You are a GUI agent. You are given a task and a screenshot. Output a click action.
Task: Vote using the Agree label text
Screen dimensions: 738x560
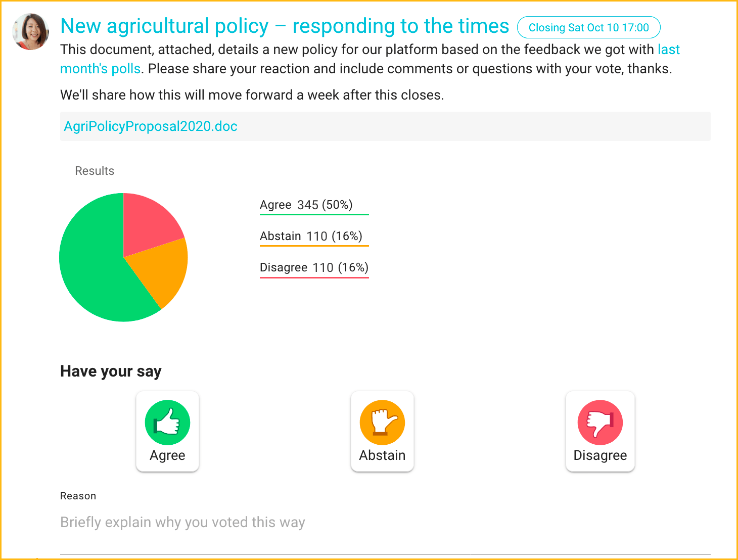tap(167, 455)
